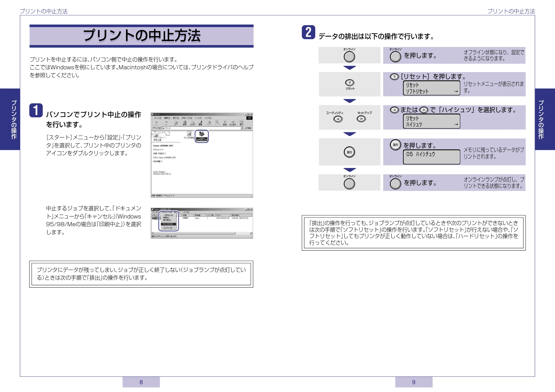Click the Move To toolbar icon
This screenshot has height=392, width=555.
(x=209, y=123)
